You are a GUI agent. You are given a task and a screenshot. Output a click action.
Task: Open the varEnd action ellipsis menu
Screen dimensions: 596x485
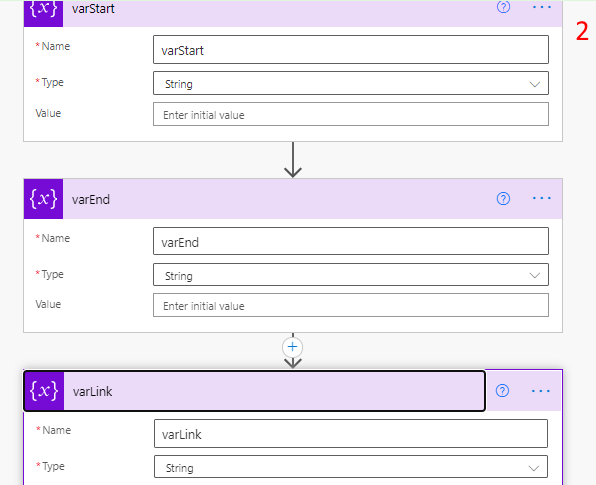tap(542, 198)
